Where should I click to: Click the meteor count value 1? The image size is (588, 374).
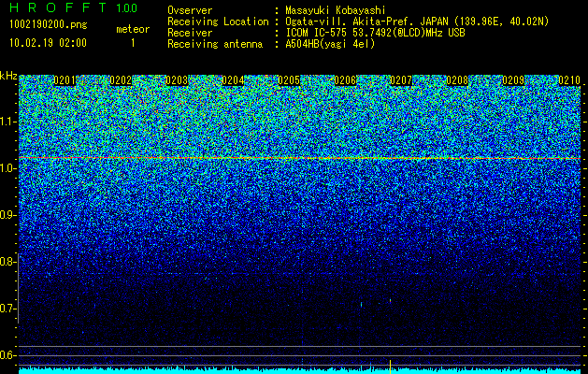(x=133, y=43)
